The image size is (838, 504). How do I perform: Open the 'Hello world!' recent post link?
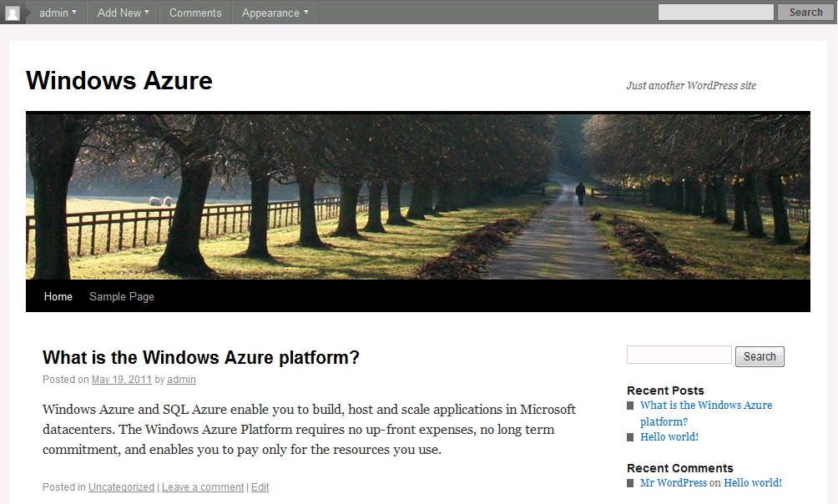coord(669,437)
